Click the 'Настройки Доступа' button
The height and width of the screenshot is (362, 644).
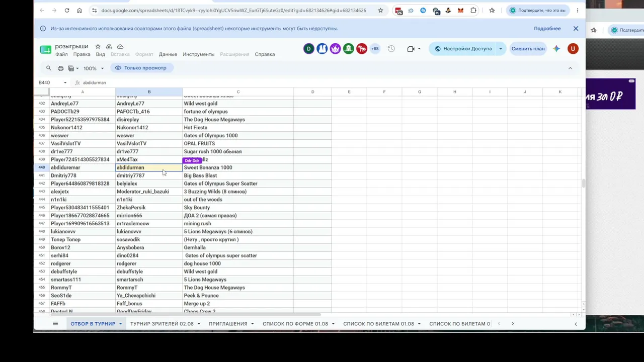click(463, 49)
